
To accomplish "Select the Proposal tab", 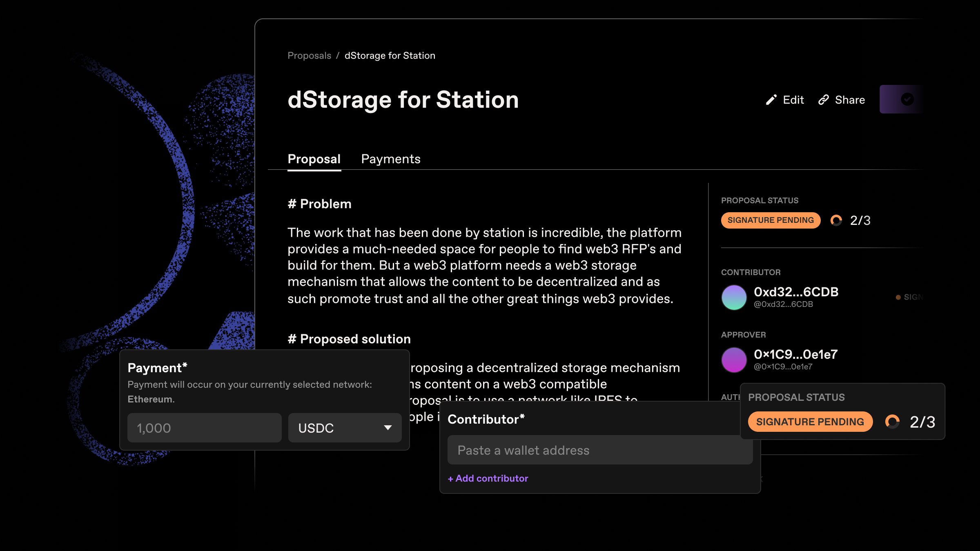I will [x=314, y=159].
